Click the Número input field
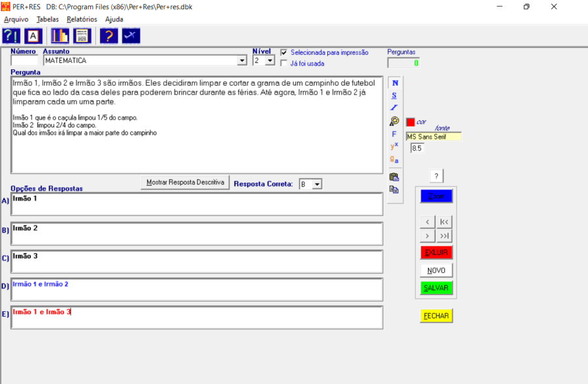Screen dimensions: 588x384 pos(24,60)
